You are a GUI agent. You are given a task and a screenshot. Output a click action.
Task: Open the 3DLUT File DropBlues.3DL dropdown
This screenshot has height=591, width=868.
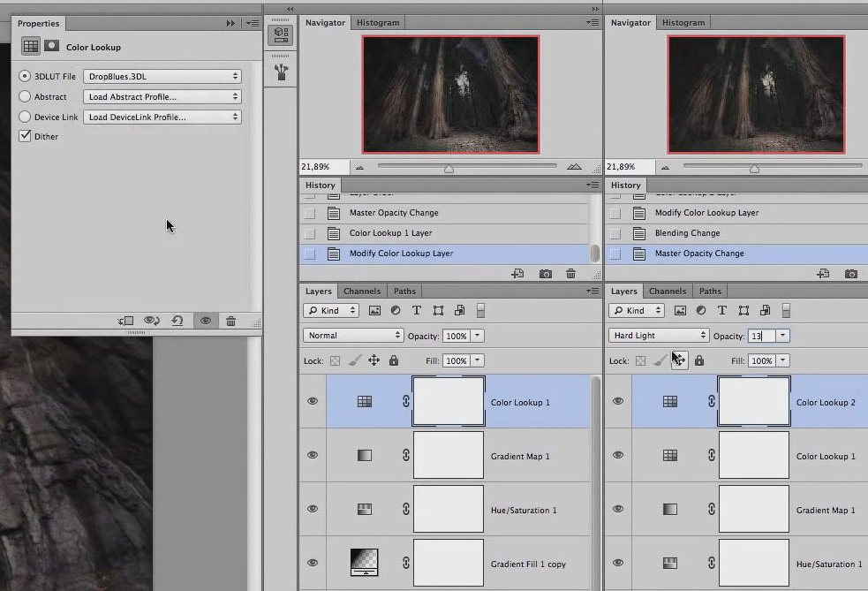162,77
